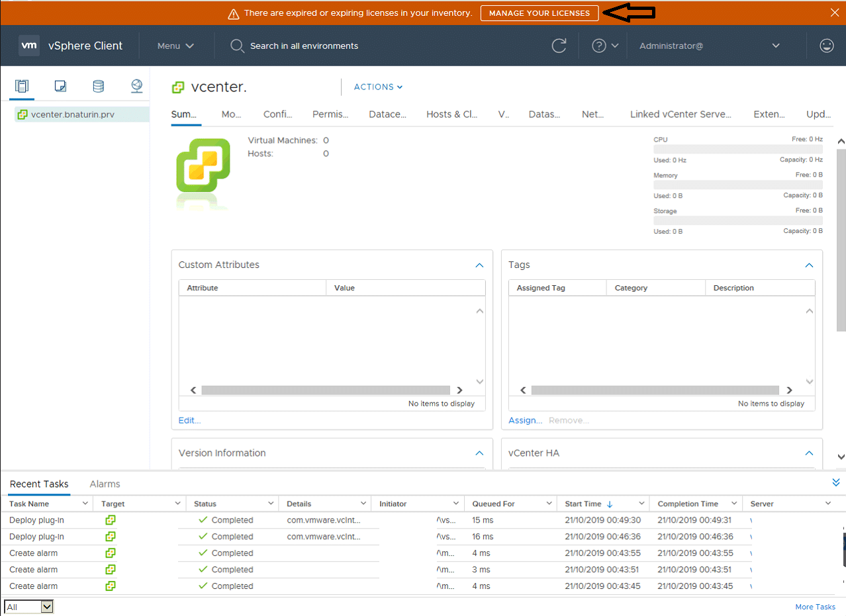
Task: Open Completion Time column filter dropdown
Action: pos(733,504)
